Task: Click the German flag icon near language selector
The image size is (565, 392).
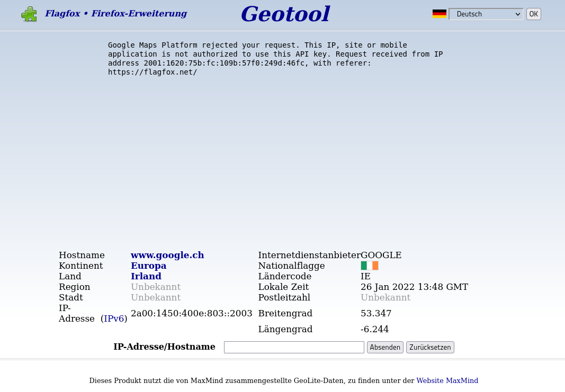Action: (440, 14)
